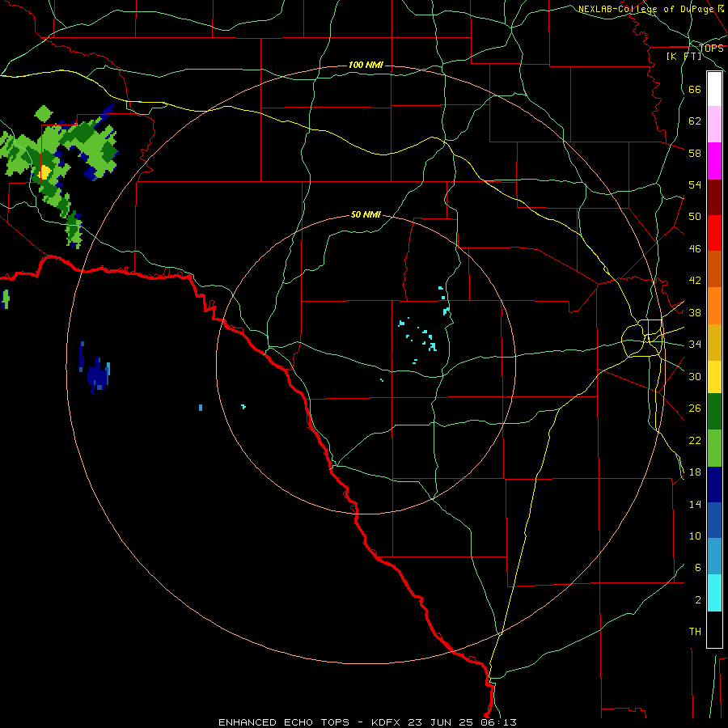Click the legend value 34
Image resolution: width=728 pixels, height=728 pixels.
pyautogui.click(x=695, y=345)
